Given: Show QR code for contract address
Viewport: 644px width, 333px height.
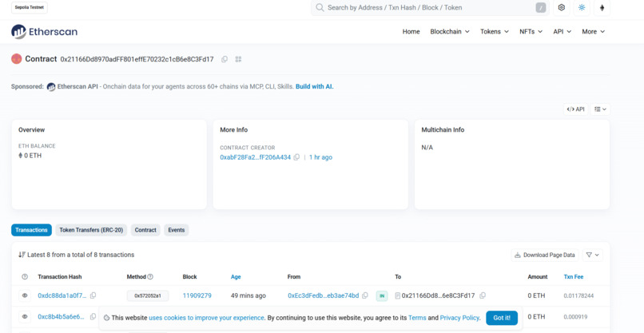Looking at the screenshot, I should pyautogui.click(x=238, y=59).
